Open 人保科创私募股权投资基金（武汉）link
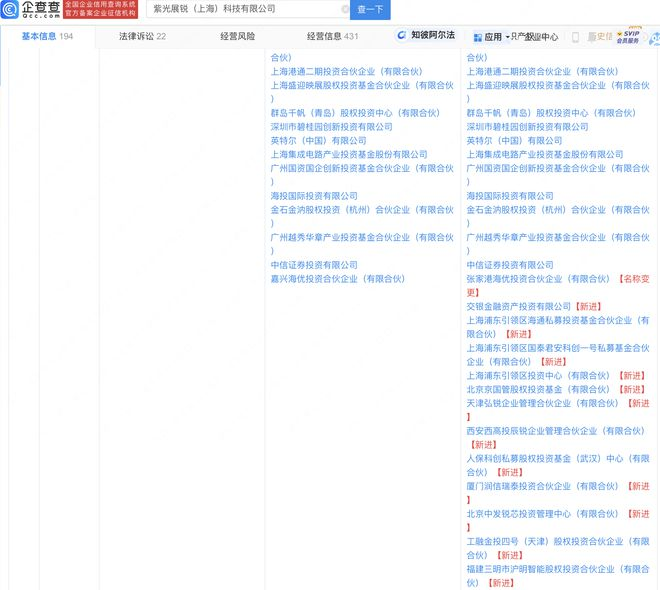 point(558,465)
